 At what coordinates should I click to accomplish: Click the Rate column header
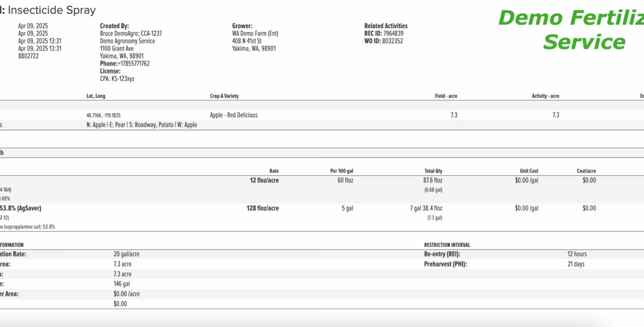pyautogui.click(x=274, y=171)
